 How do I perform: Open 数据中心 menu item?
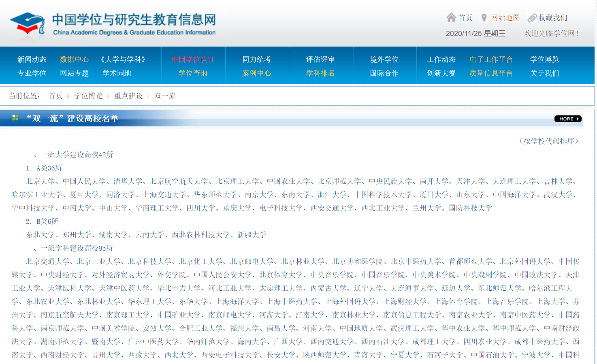(x=74, y=60)
